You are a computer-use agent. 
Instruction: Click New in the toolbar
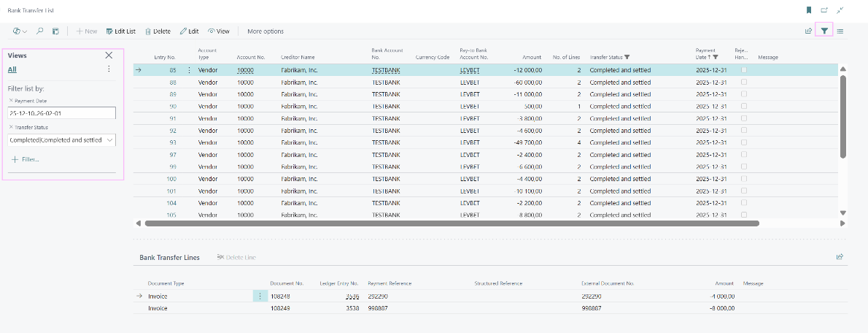[x=86, y=31]
